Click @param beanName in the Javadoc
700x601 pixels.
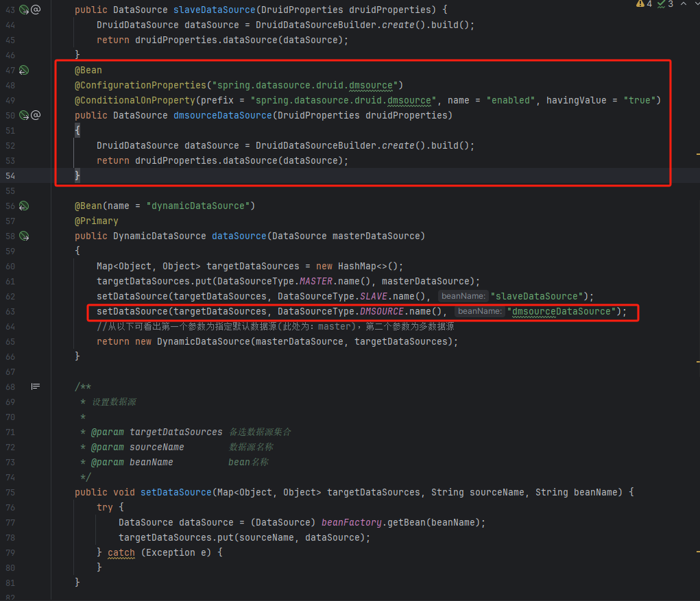(x=132, y=463)
